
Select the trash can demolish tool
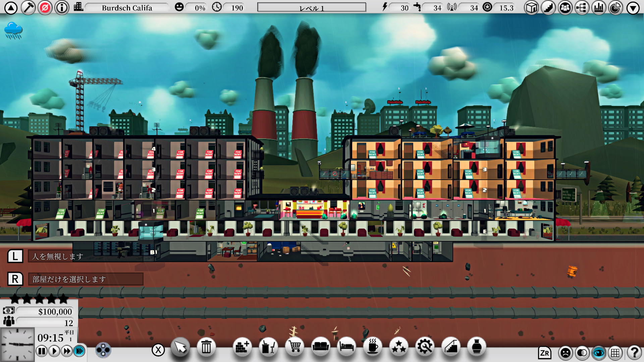206,347
